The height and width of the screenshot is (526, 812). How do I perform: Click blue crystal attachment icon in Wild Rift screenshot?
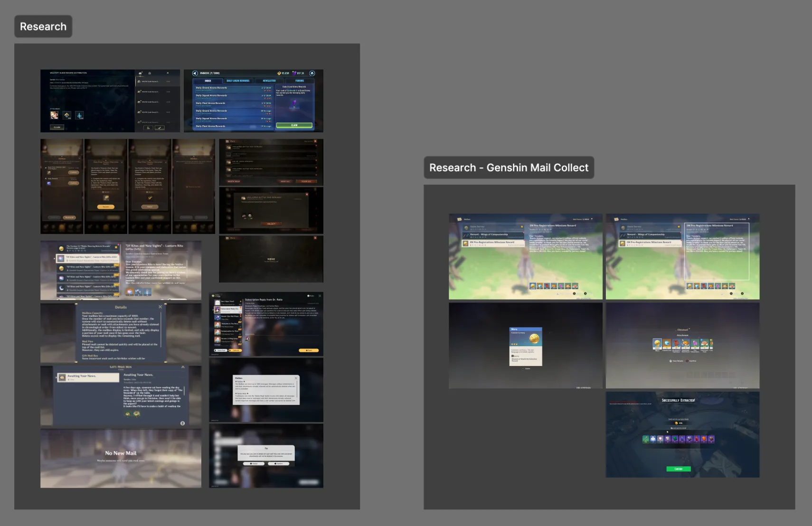[79, 115]
